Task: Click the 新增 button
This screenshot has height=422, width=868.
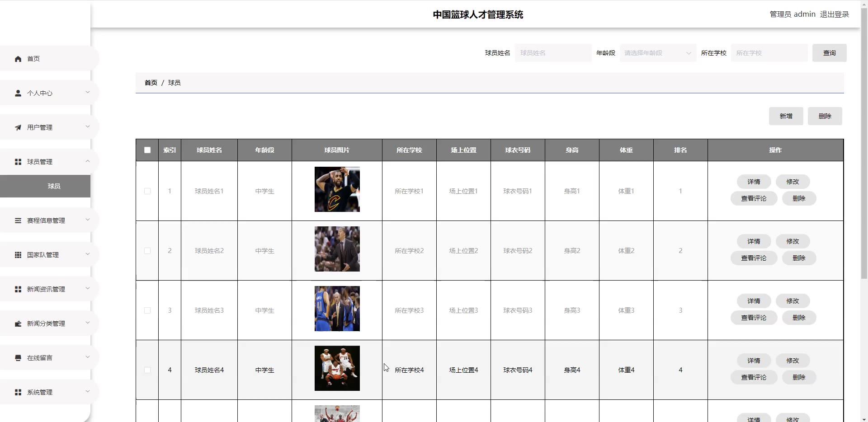Action: pos(786,116)
